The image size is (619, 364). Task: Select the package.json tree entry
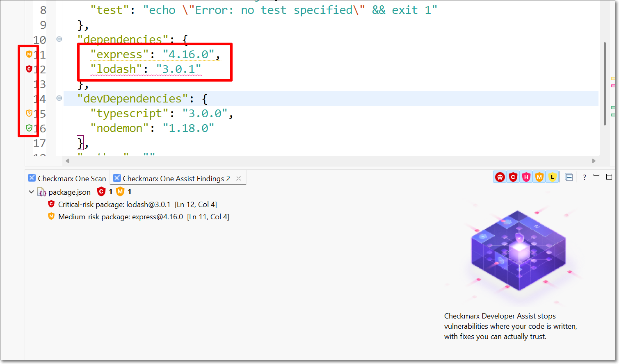point(69,192)
